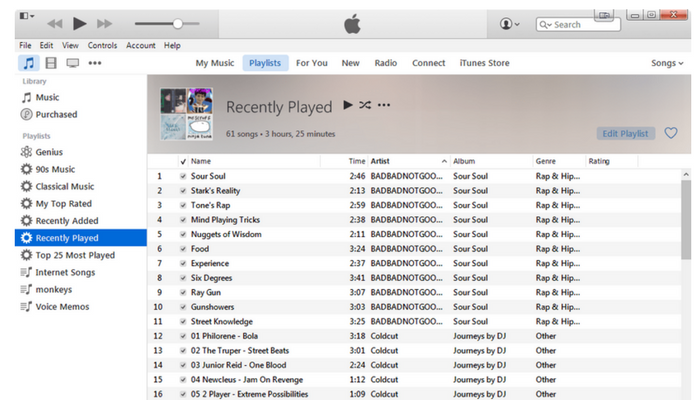Sort by the Rating column header

click(x=599, y=161)
